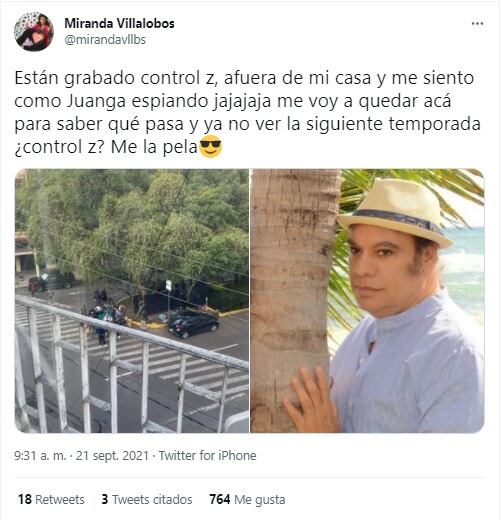This screenshot has height=520, width=501.
Task: Open the three-dot more options menu
Action: [477, 23]
